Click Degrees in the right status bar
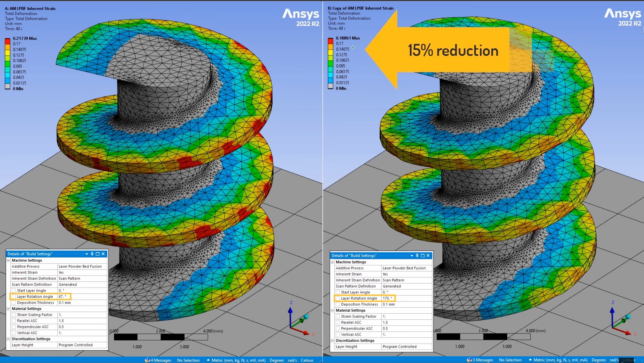This screenshot has height=363, width=644. tap(598, 360)
